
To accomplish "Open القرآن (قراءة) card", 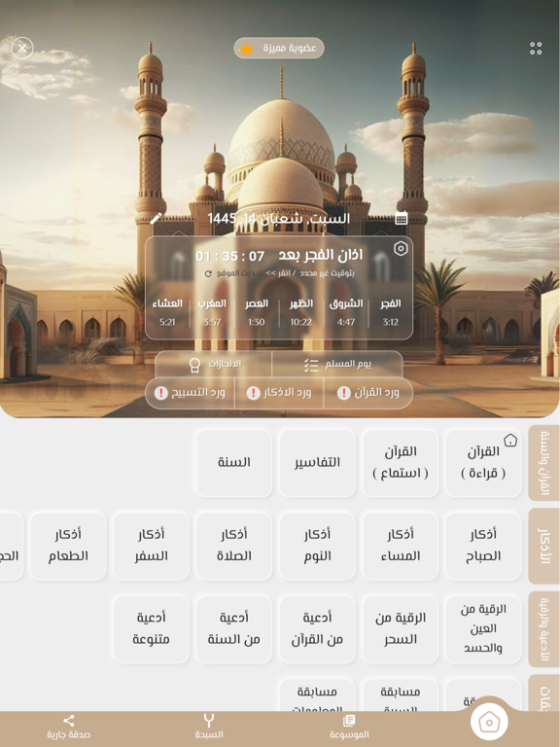I will tap(483, 463).
